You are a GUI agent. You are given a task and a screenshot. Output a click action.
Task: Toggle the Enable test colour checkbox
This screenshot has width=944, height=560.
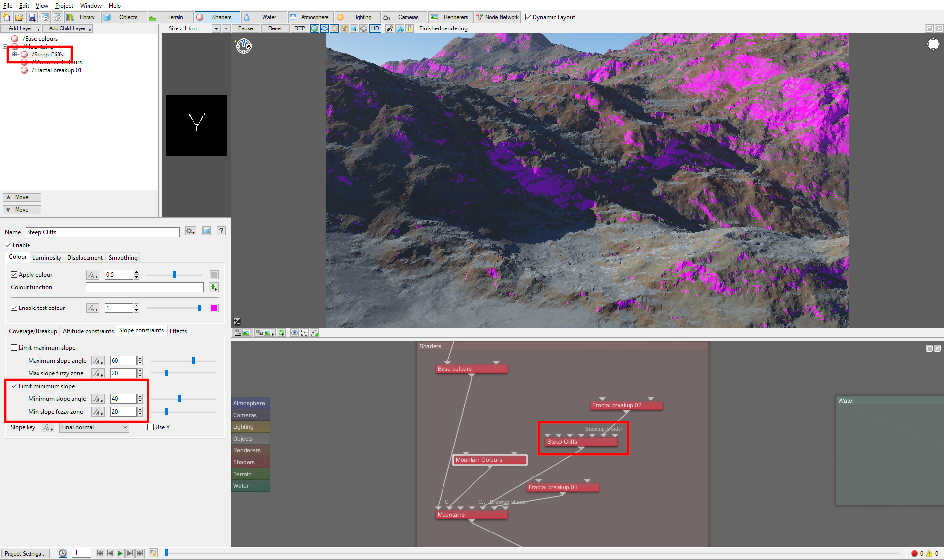tap(14, 308)
